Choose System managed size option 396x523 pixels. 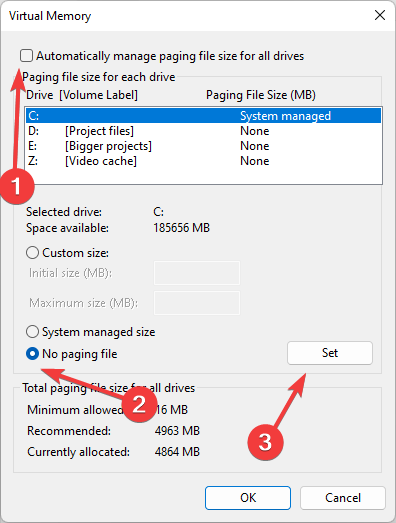(32, 332)
